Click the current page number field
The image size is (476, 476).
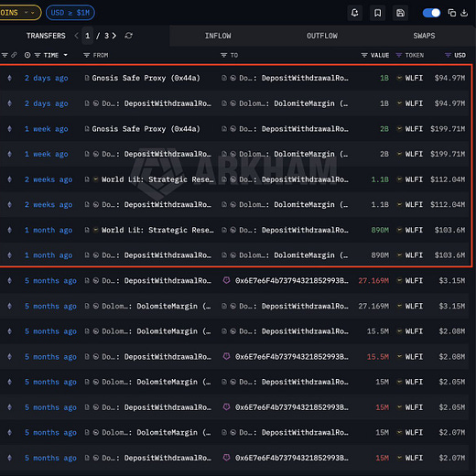point(88,36)
